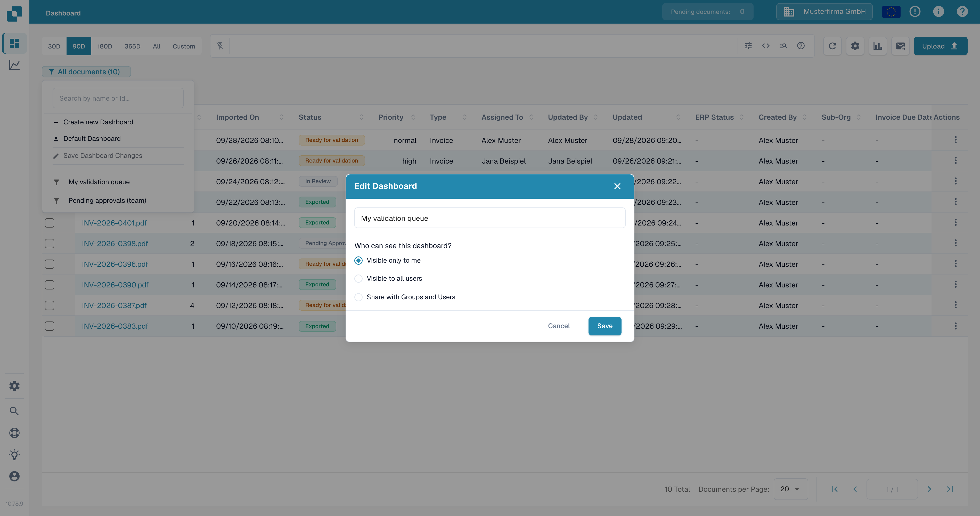Open the list search icon in search bar

coord(783,46)
